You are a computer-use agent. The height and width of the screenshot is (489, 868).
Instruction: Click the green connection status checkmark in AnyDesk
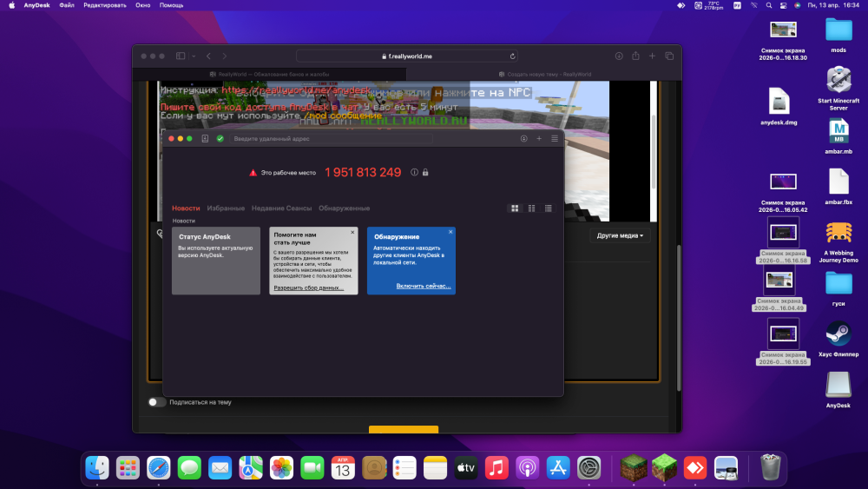pyautogui.click(x=220, y=138)
